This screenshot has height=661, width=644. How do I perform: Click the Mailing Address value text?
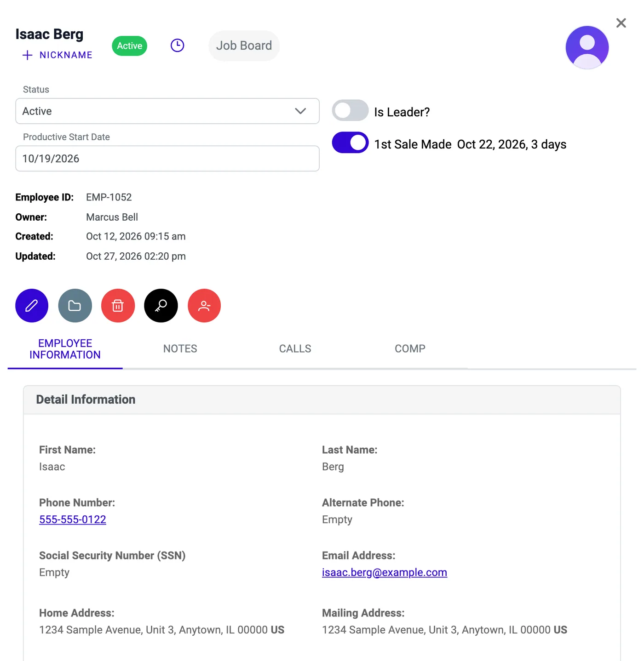(x=445, y=630)
